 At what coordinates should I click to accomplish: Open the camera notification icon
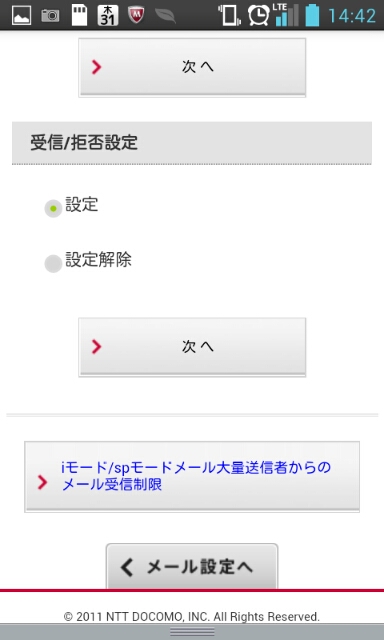(x=50, y=16)
